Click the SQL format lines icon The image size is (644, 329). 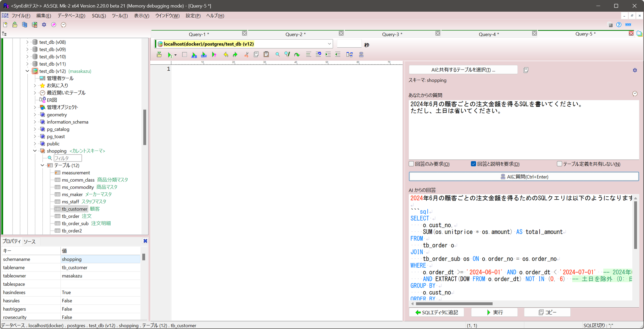coord(308,54)
